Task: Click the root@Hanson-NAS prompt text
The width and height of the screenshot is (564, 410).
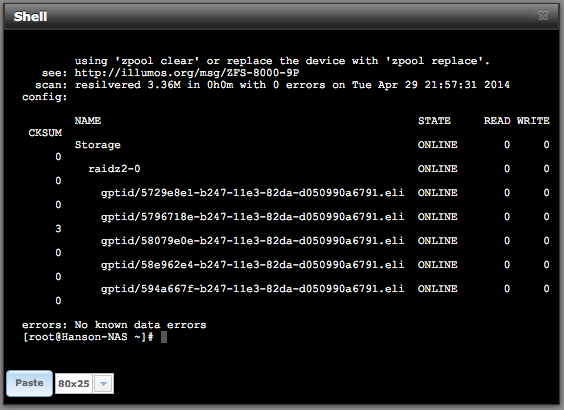Action: (88, 337)
